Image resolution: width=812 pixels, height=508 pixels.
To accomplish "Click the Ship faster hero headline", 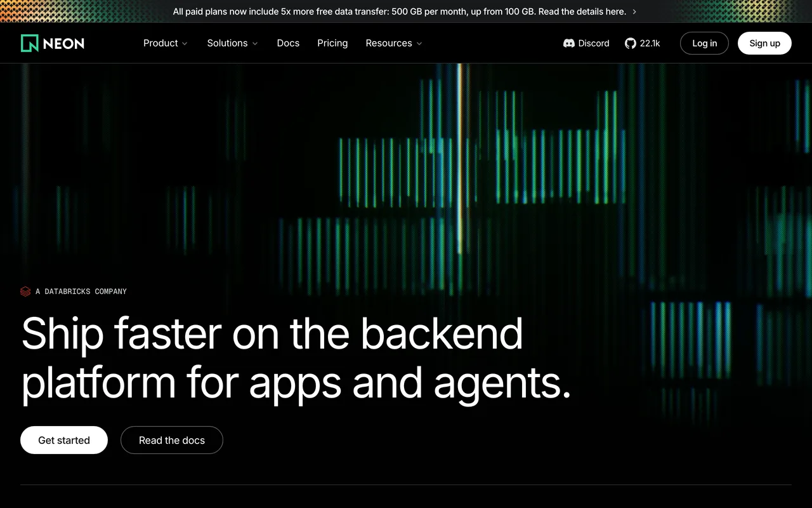I will (x=296, y=359).
